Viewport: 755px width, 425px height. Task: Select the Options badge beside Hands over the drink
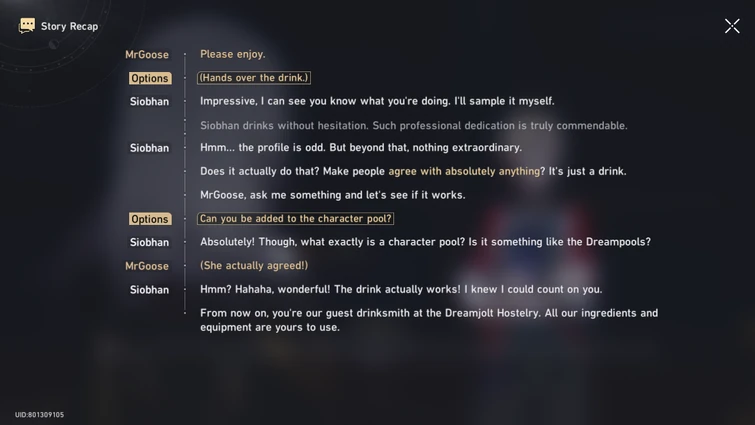point(150,78)
